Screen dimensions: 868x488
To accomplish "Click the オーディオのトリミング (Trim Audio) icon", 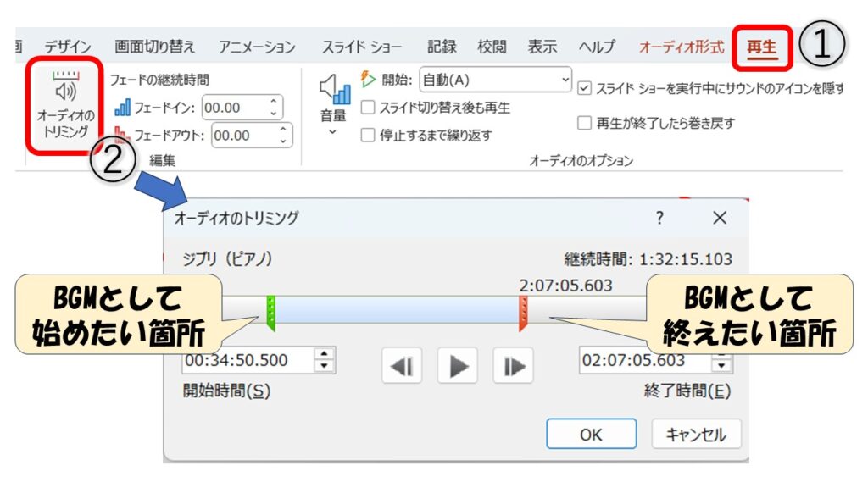I will pyautogui.click(x=64, y=107).
